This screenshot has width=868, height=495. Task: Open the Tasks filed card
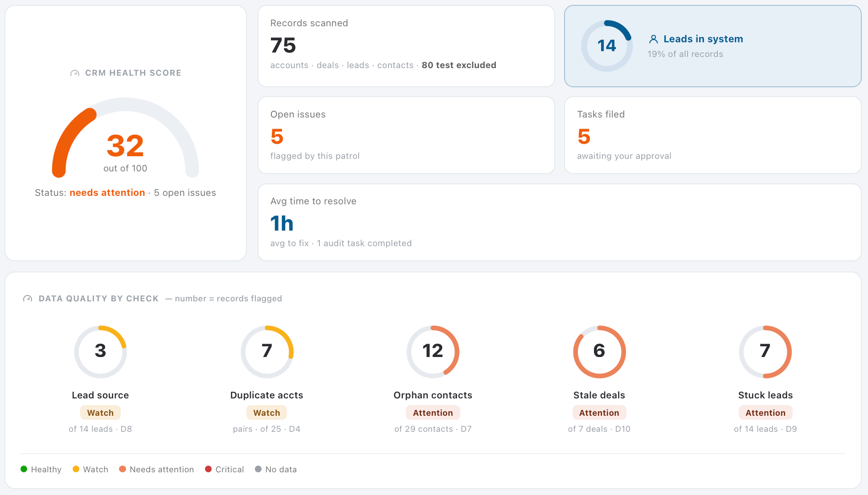click(x=712, y=135)
